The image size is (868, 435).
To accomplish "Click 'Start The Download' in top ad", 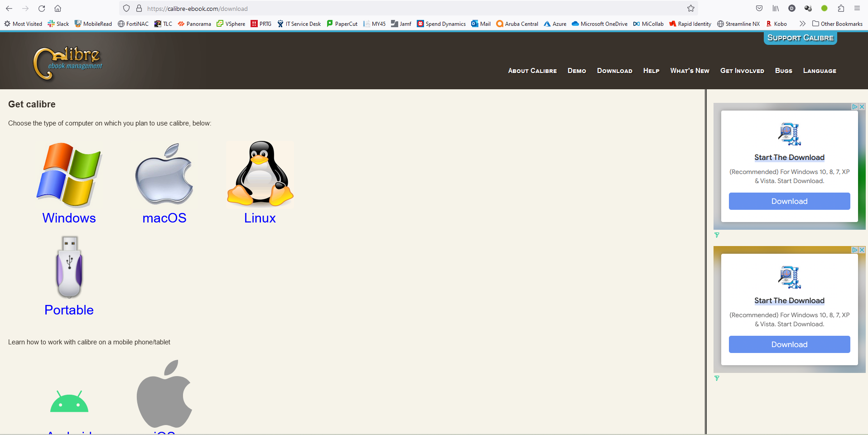I will coord(790,157).
